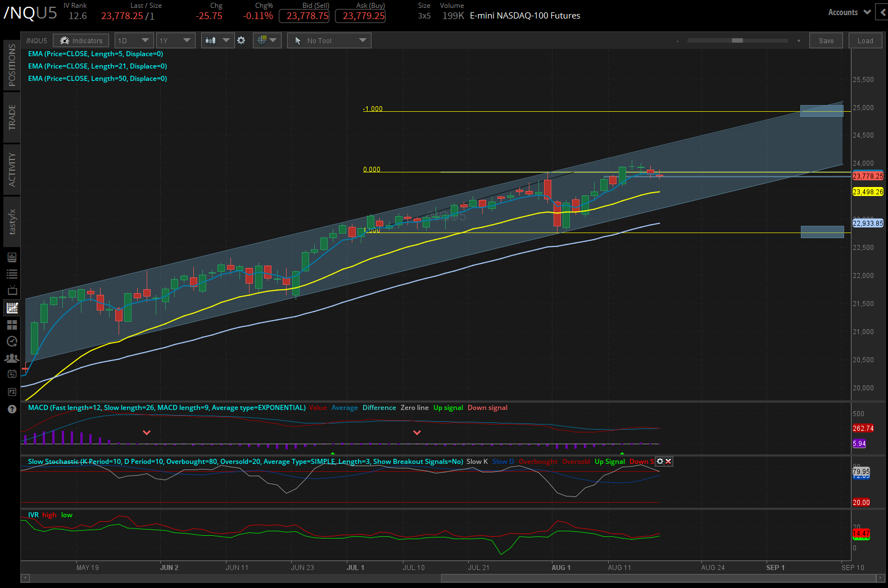This screenshot has width=888, height=588.
Task: Click the AUG 1 date label
Action: pyautogui.click(x=561, y=568)
